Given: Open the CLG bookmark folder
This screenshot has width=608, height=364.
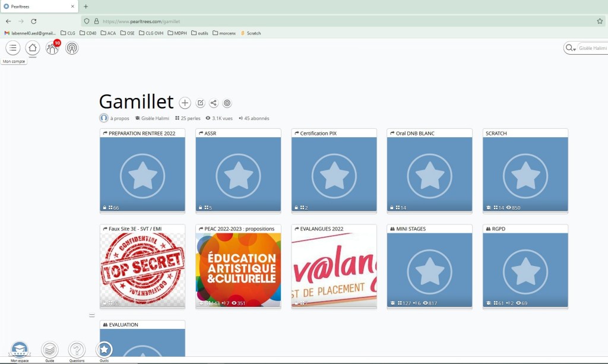Looking at the screenshot, I should point(68,33).
